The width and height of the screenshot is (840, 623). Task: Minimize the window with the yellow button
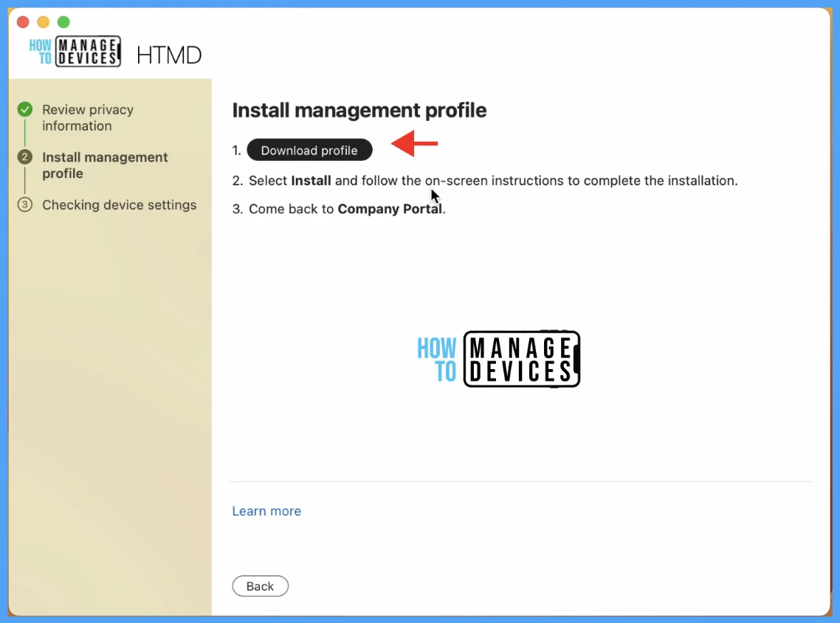[x=44, y=22]
